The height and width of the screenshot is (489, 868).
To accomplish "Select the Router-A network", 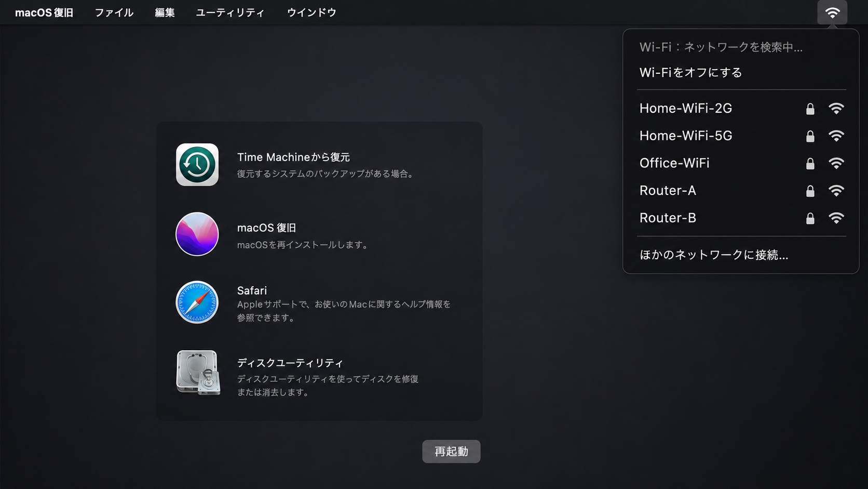I will click(x=741, y=191).
